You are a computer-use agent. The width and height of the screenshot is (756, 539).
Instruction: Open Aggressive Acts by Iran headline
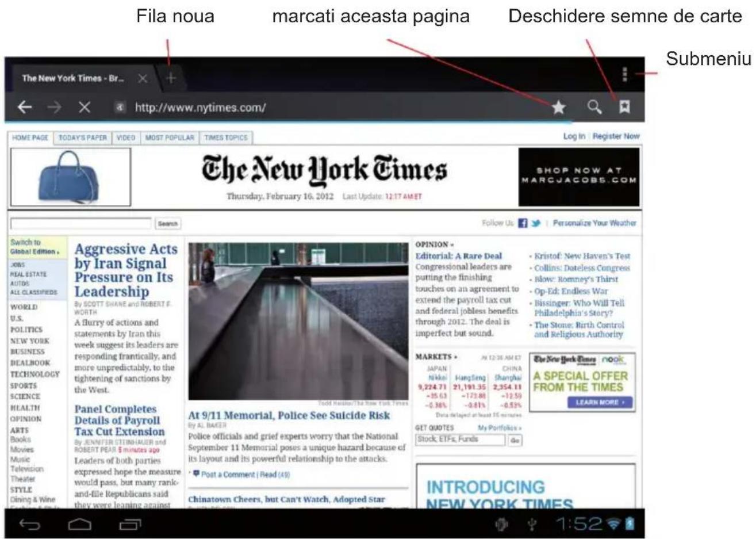click(x=126, y=270)
